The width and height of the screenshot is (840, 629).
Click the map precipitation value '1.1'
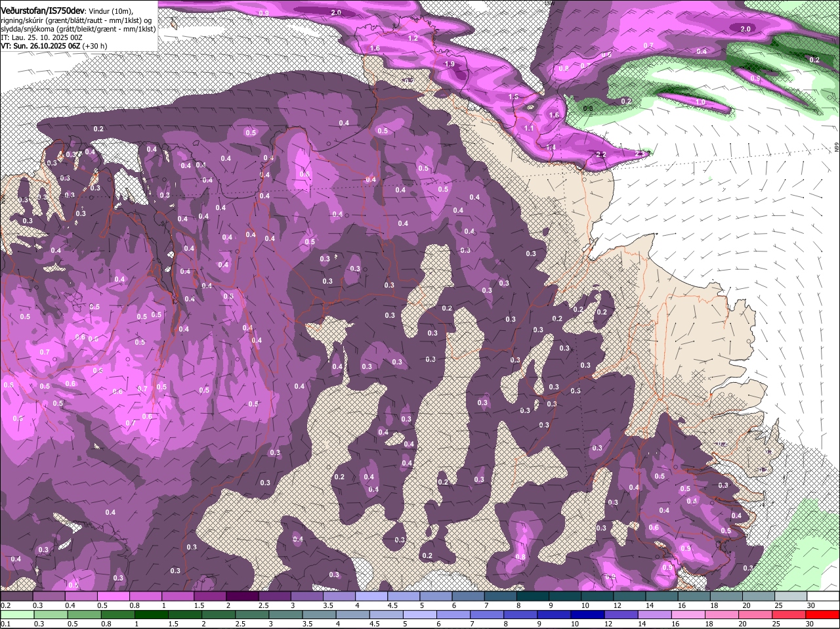(x=529, y=128)
